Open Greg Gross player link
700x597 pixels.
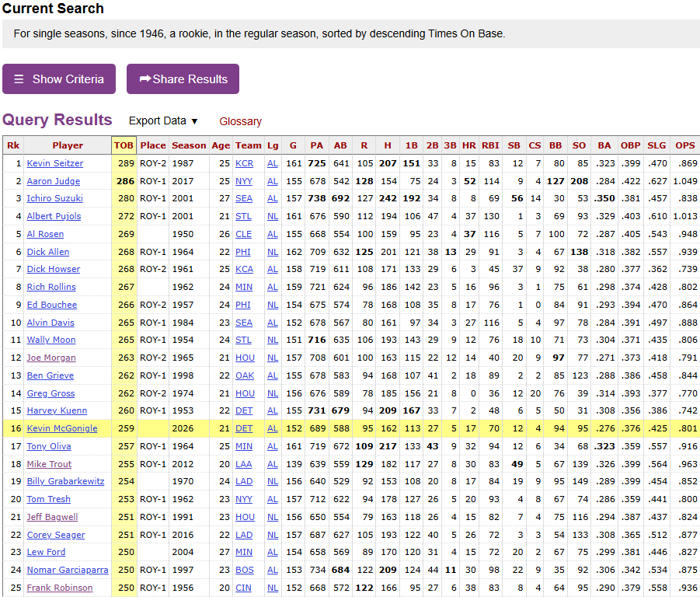click(51, 393)
